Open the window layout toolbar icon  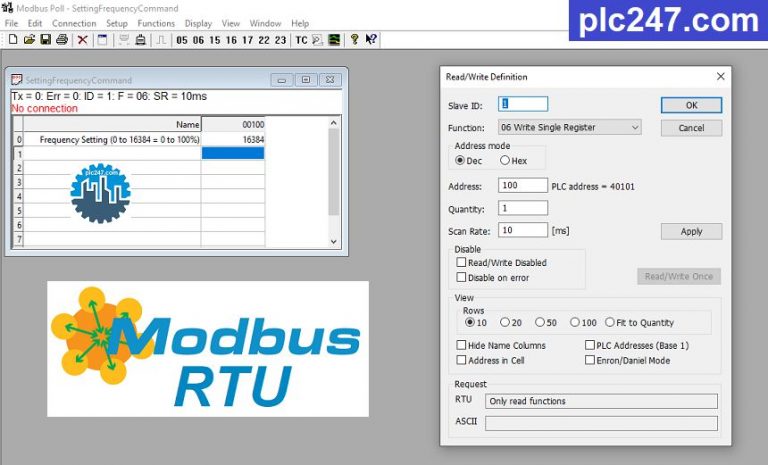(x=102, y=40)
